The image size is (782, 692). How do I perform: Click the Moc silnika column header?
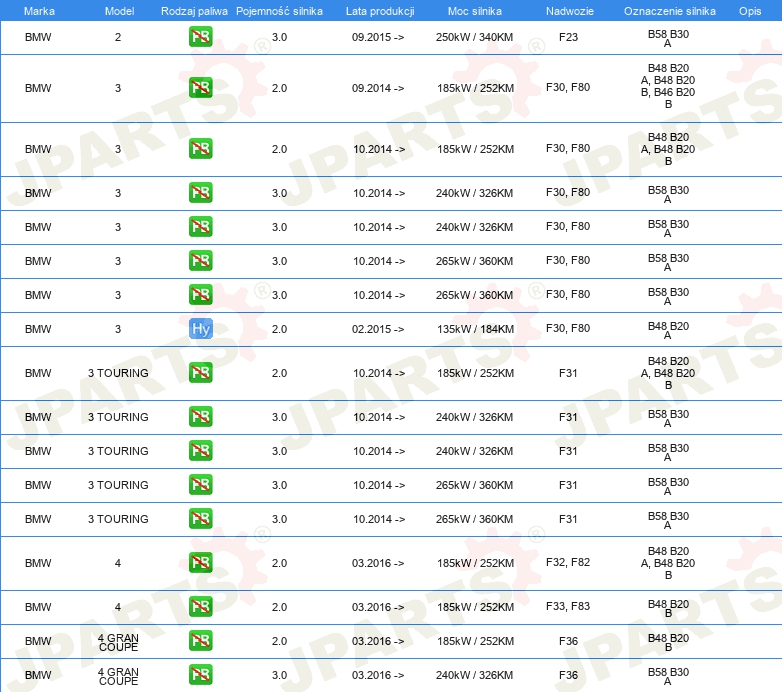475,11
